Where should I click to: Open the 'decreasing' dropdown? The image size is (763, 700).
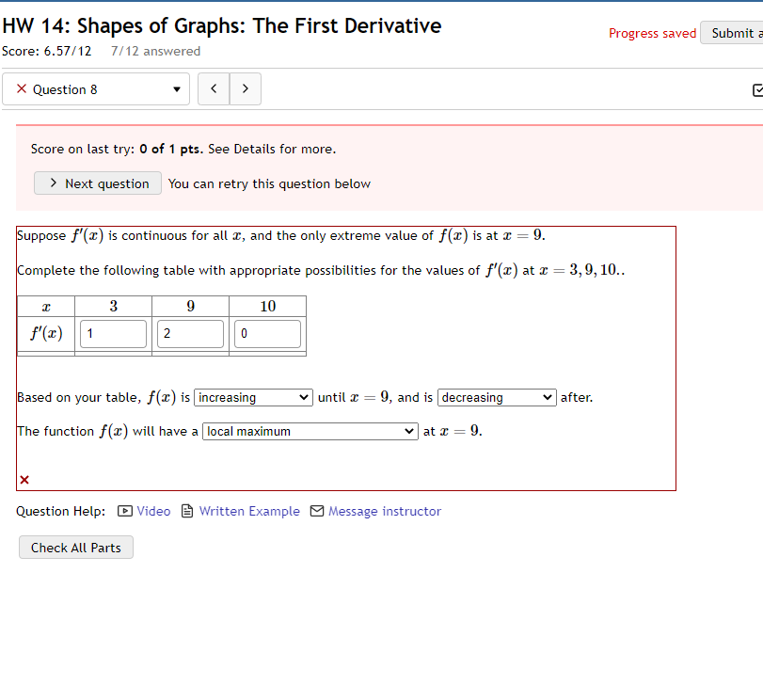(496, 397)
